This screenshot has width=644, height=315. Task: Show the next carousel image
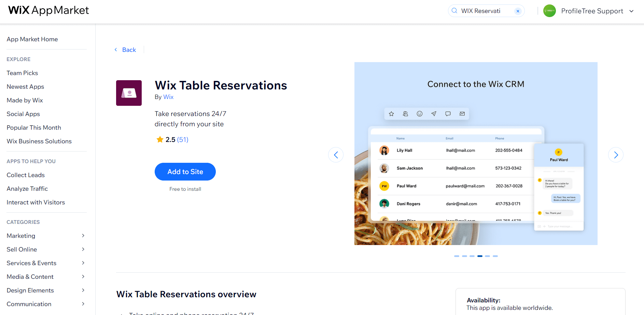click(x=616, y=155)
